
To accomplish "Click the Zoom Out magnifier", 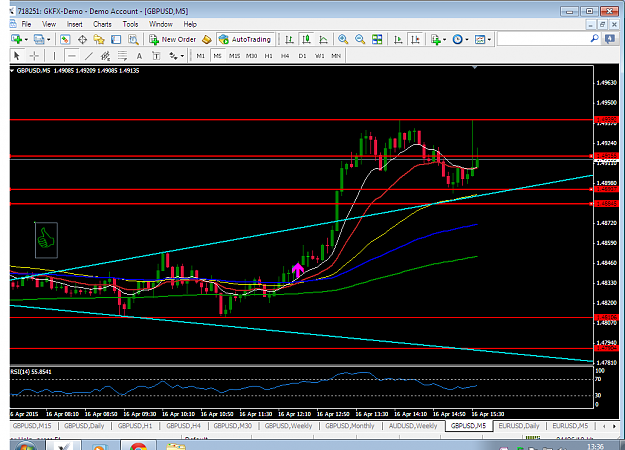I will (x=360, y=39).
